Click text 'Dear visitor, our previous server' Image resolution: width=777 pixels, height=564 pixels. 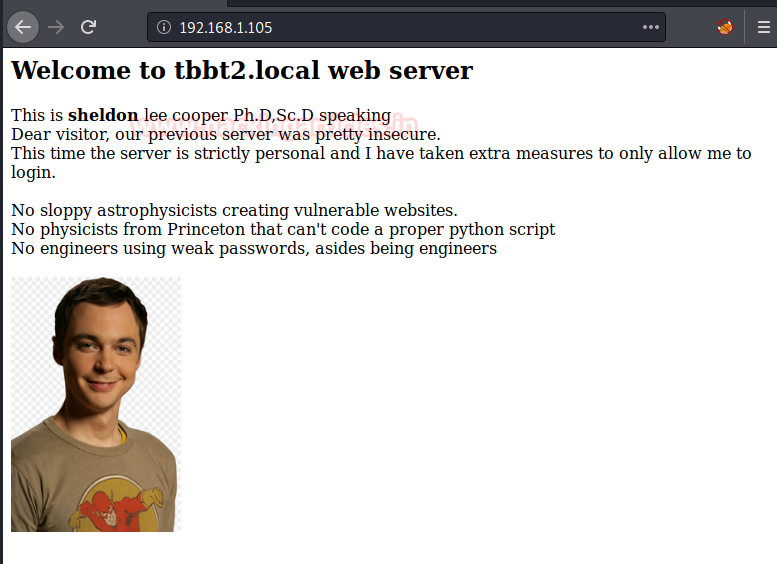(142, 134)
